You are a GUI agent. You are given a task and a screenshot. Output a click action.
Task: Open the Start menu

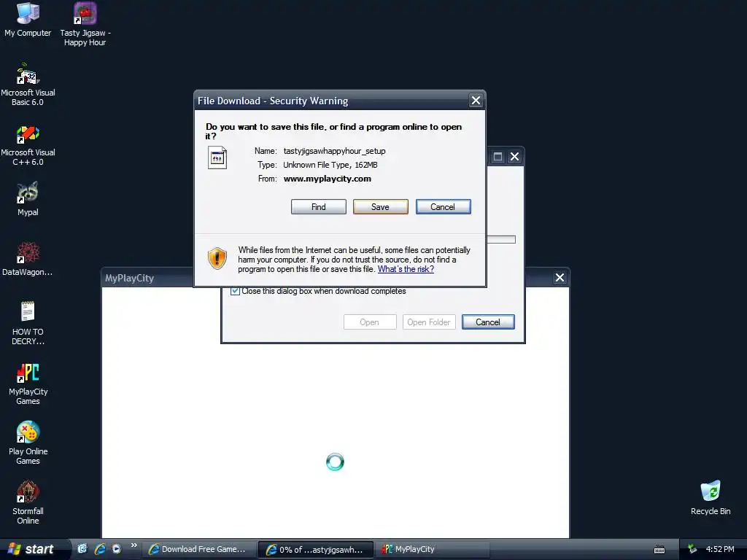(31, 550)
